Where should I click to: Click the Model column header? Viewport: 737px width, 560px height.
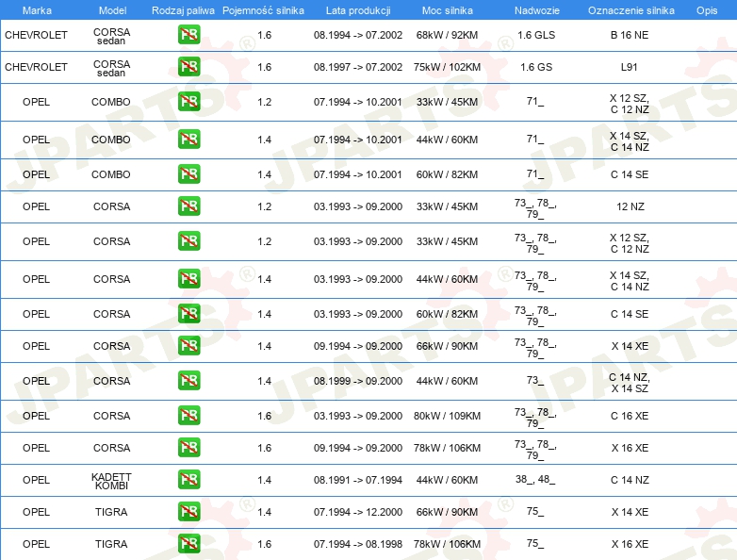(x=112, y=10)
